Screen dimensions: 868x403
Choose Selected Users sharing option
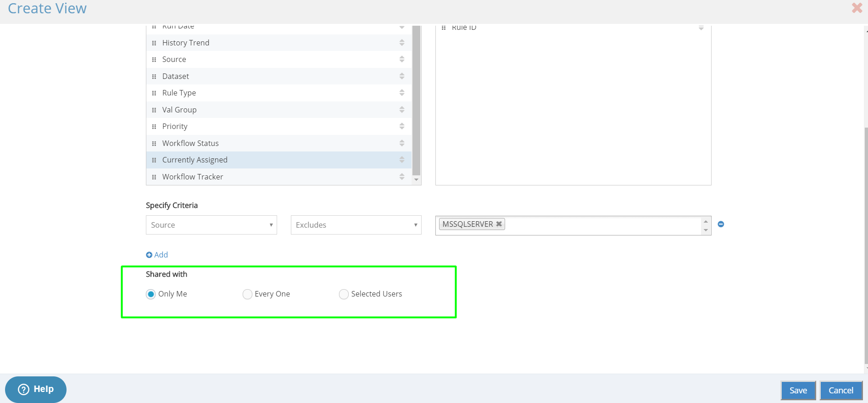344,294
